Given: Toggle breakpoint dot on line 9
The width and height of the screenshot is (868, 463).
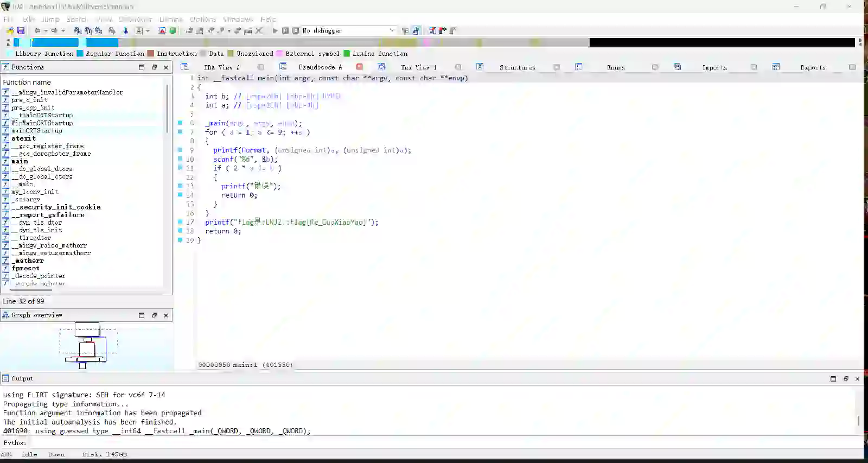Looking at the screenshot, I should tap(180, 150).
